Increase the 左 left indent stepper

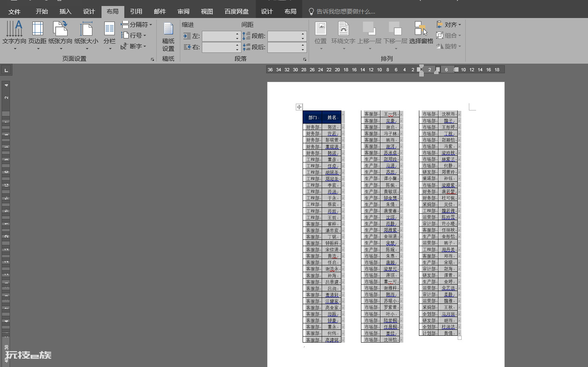coord(237,34)
